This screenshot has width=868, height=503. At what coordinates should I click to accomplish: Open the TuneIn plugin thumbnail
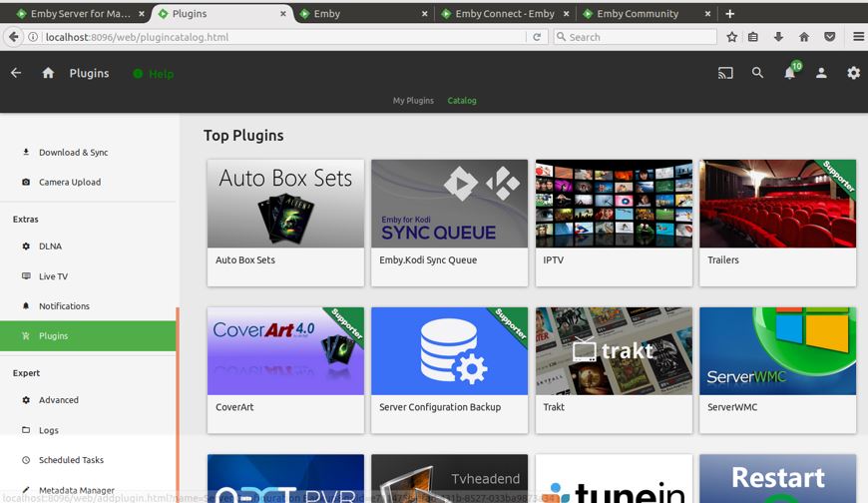[614, 479]
